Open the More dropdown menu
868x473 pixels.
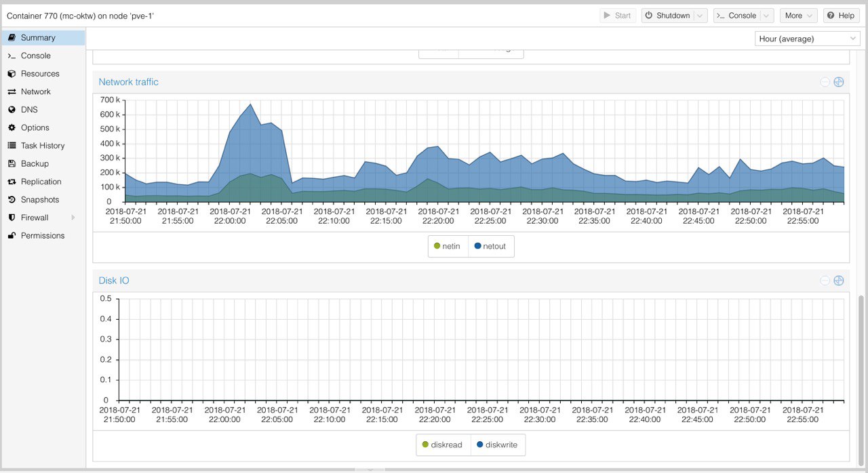[x=799, y=16]
